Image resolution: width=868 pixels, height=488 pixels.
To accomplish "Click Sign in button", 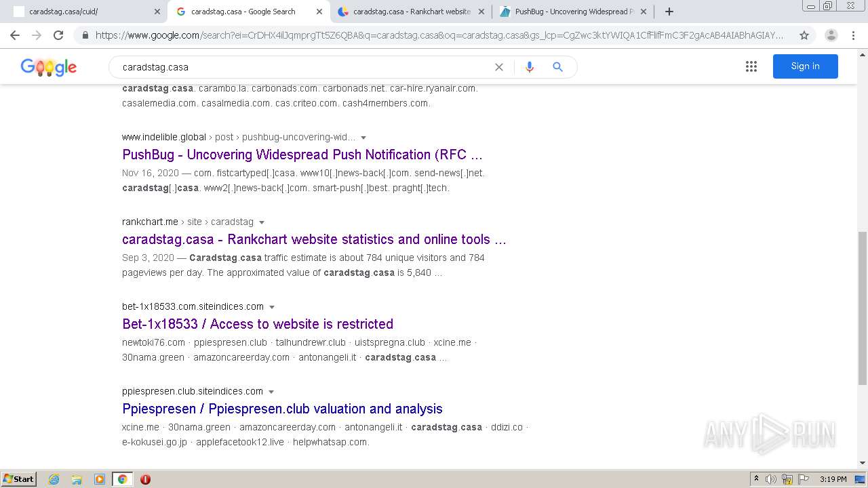I will pyautogui.click(x=805, y=66).
